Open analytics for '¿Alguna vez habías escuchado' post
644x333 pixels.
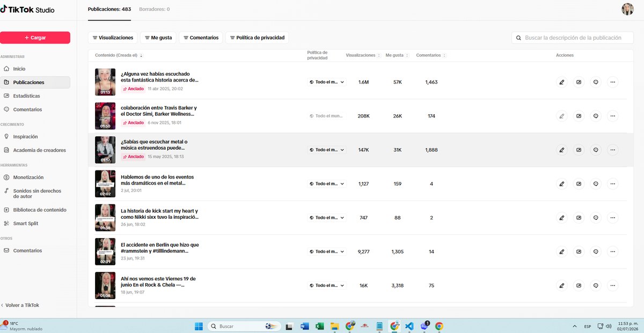point(579,82)
